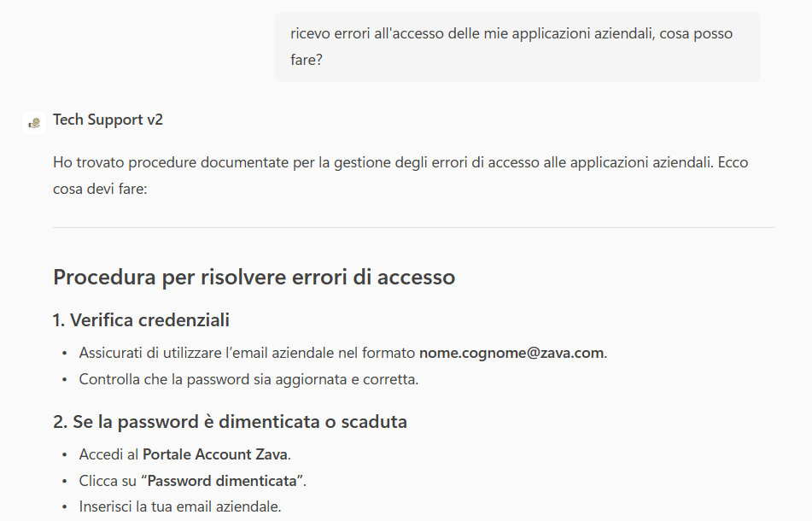This screenshot has width=812, height=521.
Task: Click the word "fare?" in the user message
Action: pos(306,61)
